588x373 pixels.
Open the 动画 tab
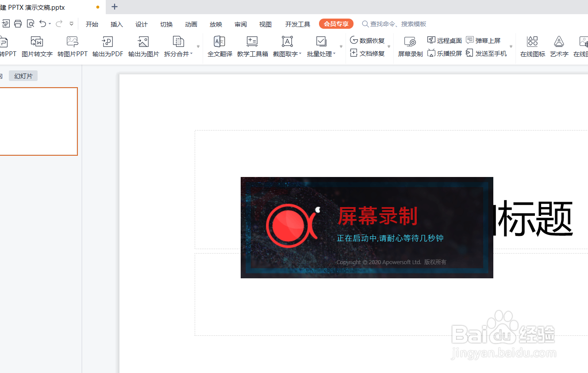(x=191, y=24)
